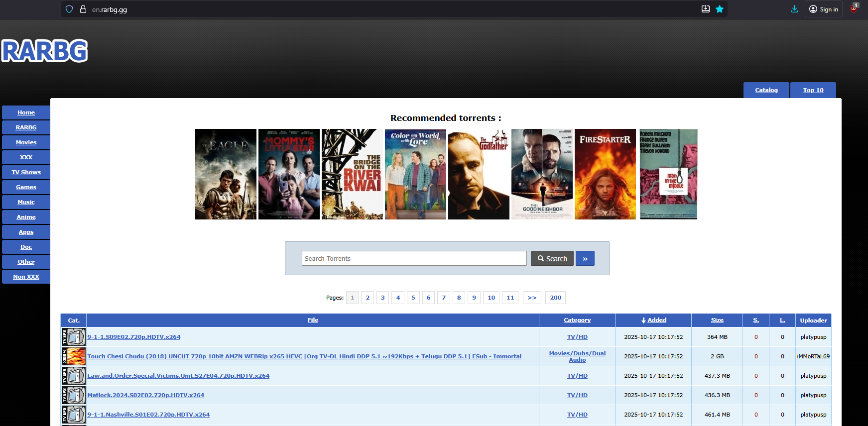Open the browser downloads panel
Screen dimensions: 868x426
tap(794, 9)
